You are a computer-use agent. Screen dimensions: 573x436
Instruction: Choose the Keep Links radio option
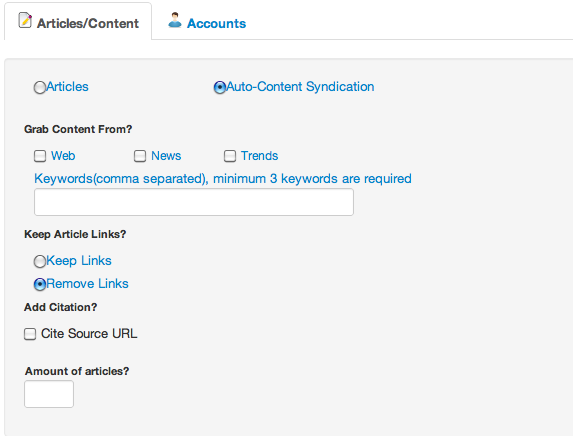(x=39, y=261)
